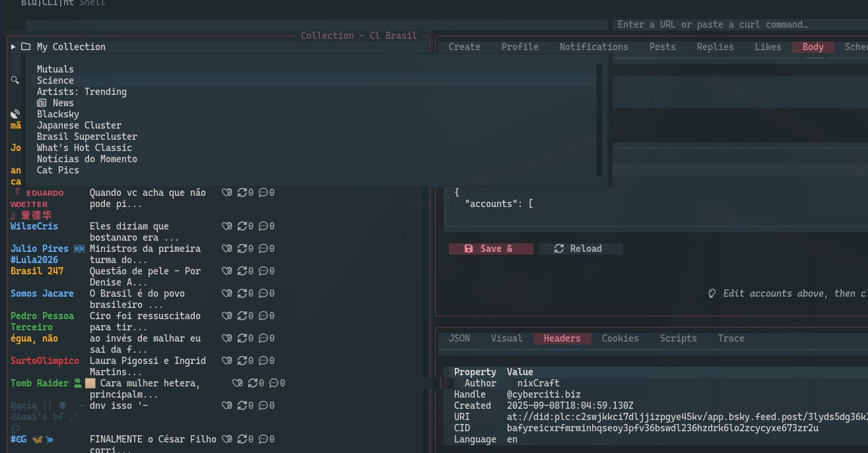Pick Brasil Supercluster from the feed list
Image resolution: width=868 pixels, height=453 pixels.
click(87, 136)
